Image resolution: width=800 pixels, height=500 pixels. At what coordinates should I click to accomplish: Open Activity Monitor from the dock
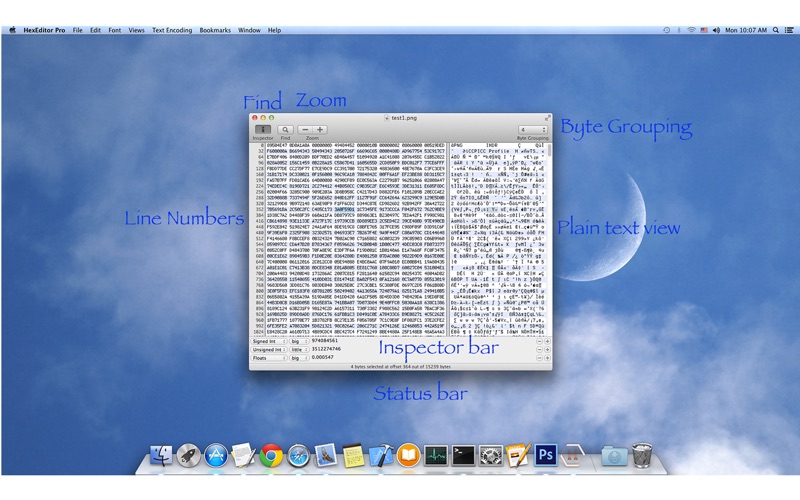coord(436,455)
